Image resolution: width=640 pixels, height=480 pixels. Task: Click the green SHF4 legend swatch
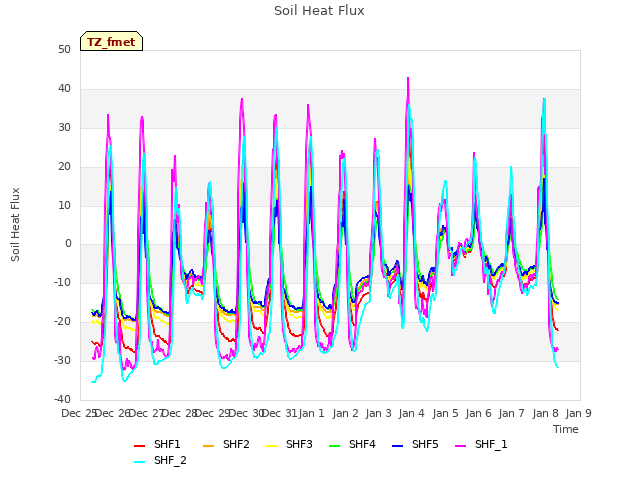pyautogui.click(x=335, y=446)
